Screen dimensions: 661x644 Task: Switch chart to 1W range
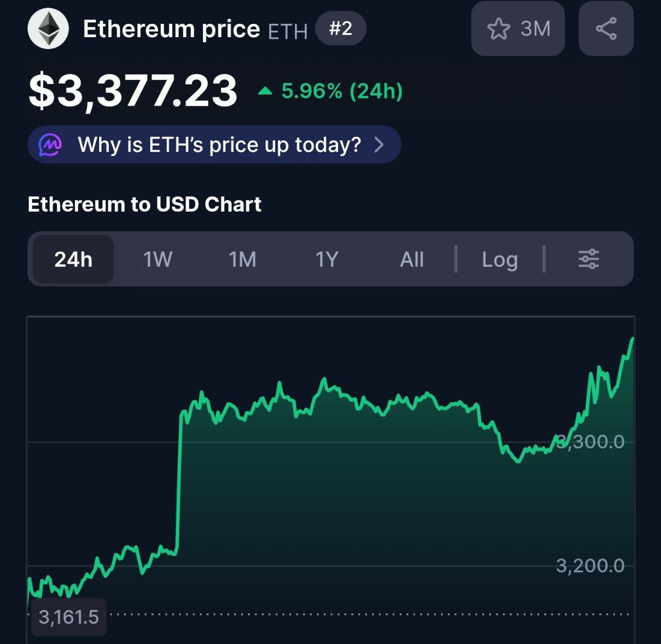tap(158, 259)
